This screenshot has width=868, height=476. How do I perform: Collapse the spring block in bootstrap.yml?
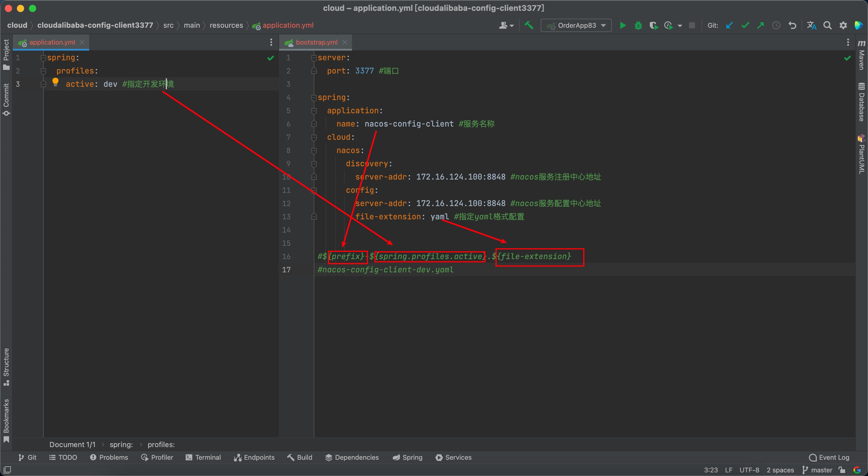(x=314, y=98)
